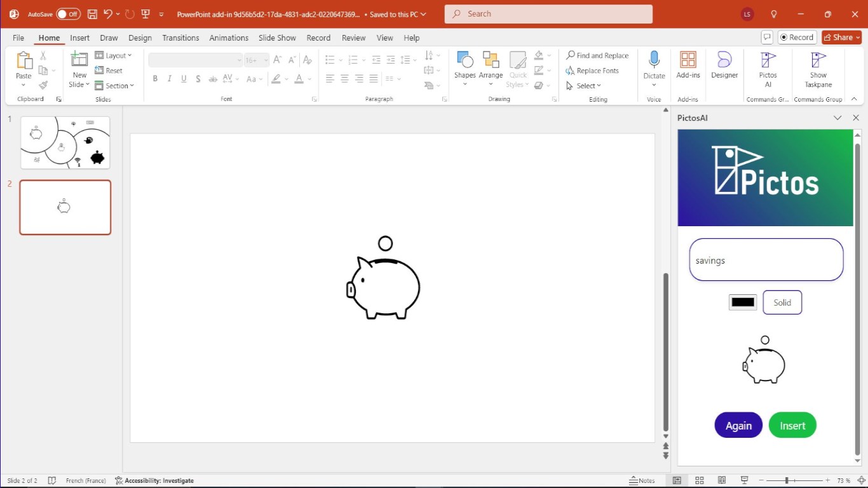Click Find and Replace
The image size is (868, 488).
[x=597, y=56]
